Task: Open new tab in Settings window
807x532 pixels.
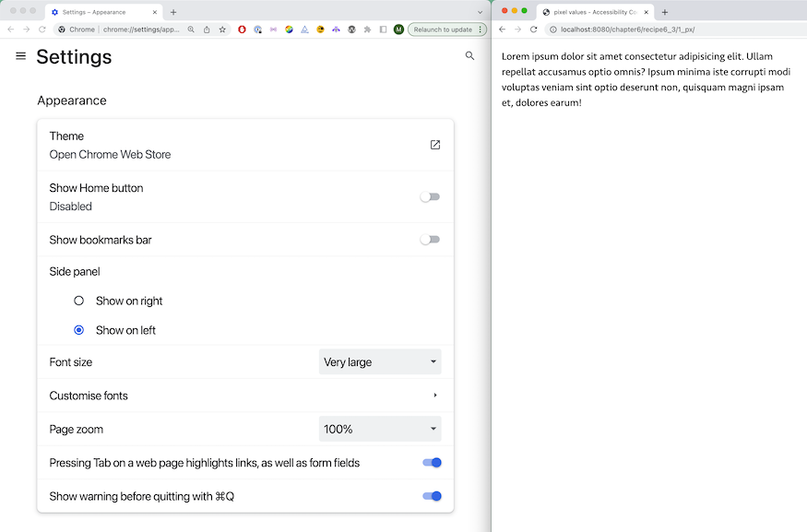Action: [x=173, y=12]
